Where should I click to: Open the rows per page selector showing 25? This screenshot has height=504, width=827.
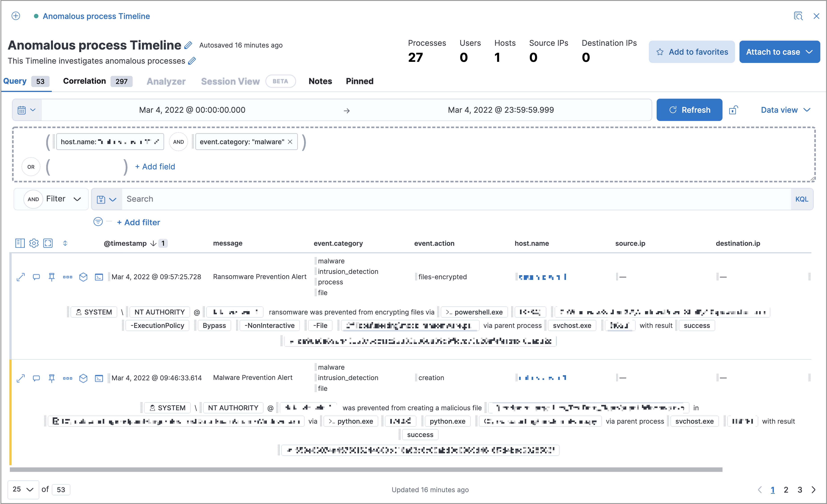pos(23,489)
